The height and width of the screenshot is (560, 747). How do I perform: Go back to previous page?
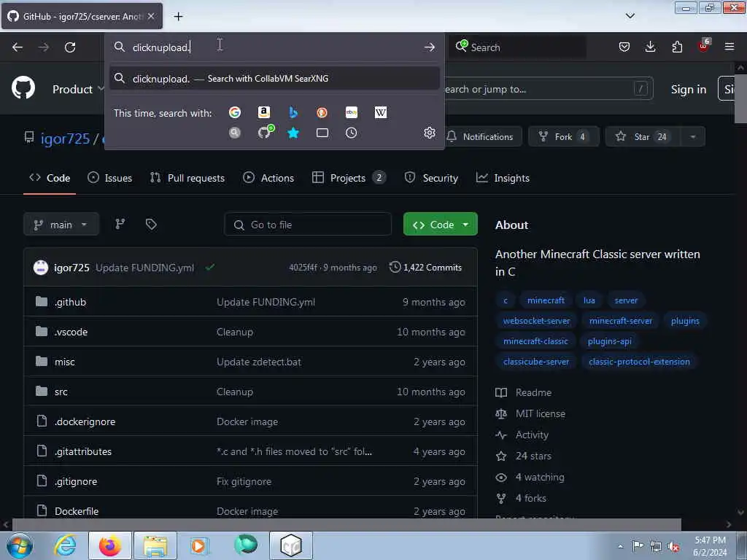click(18, 47)
